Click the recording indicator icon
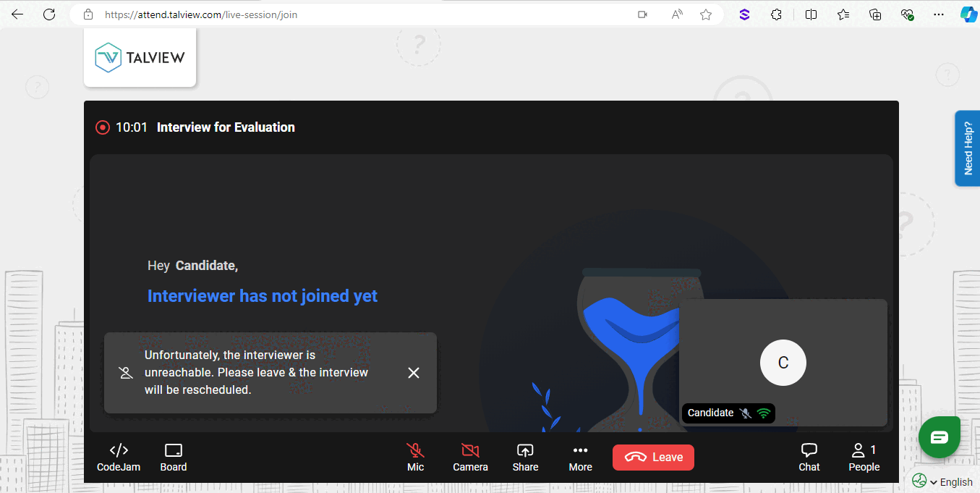This screenshot has width=980, height=493. (103, 127)
